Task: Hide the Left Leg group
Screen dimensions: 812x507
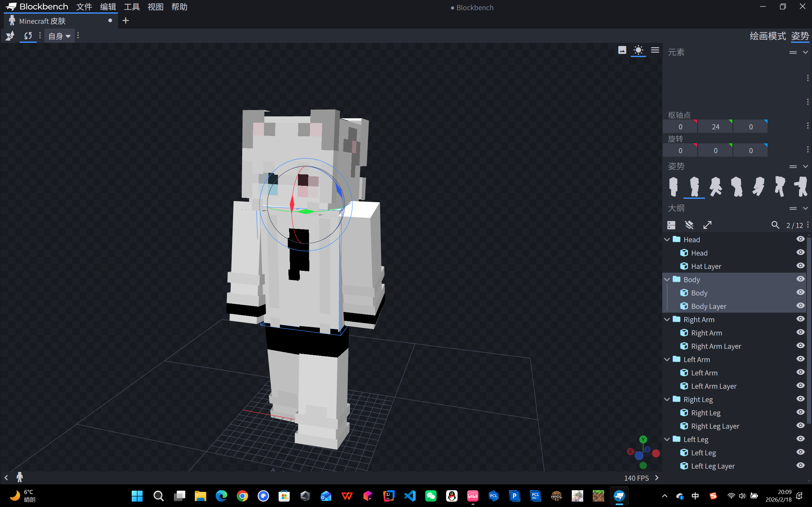Action: pos(800,439)
